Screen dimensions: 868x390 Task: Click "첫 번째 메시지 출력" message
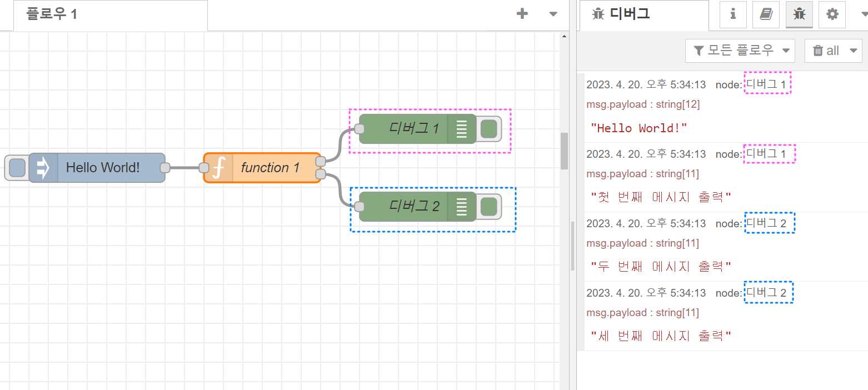661,197
